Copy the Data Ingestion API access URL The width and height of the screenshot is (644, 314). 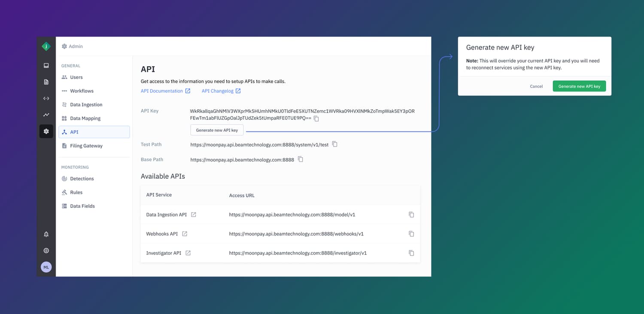pos(411,214)
